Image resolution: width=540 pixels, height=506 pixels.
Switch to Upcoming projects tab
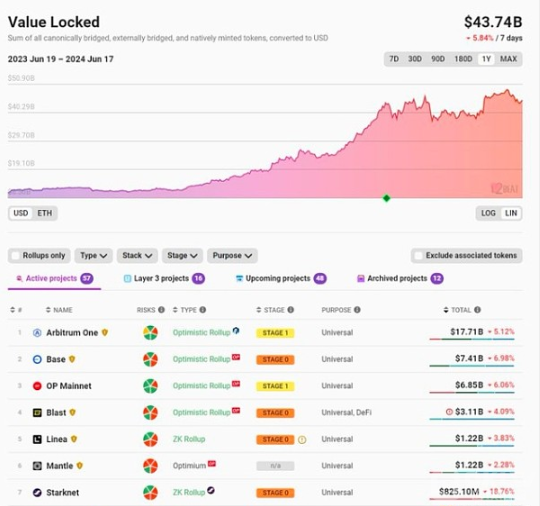tap(281, 278)
